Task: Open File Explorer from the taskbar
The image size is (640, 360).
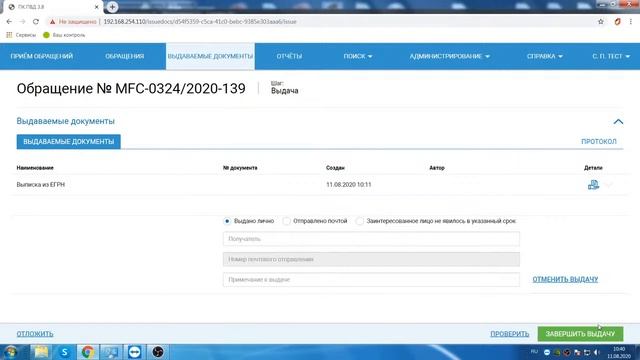Action: (x=41, y=352)
